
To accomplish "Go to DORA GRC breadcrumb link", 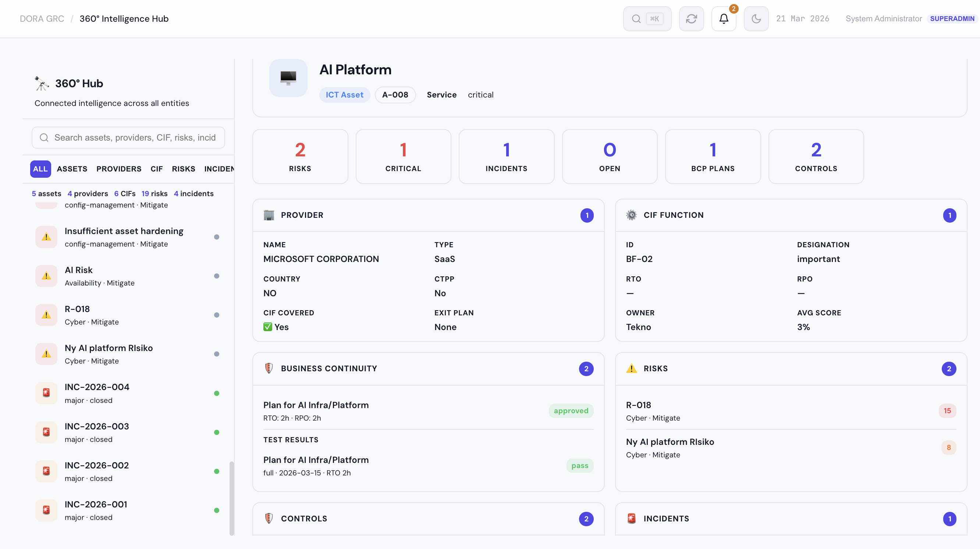I will [x=42, y=19].
